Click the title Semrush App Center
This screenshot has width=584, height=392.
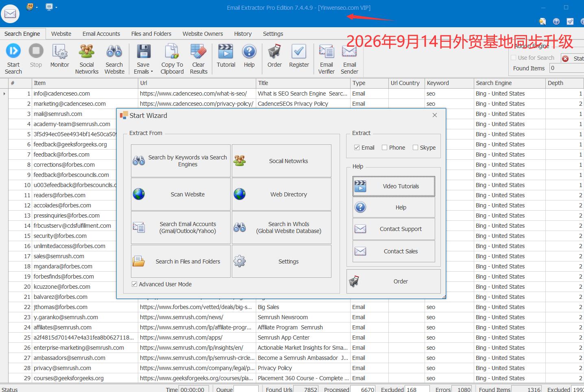283,338
